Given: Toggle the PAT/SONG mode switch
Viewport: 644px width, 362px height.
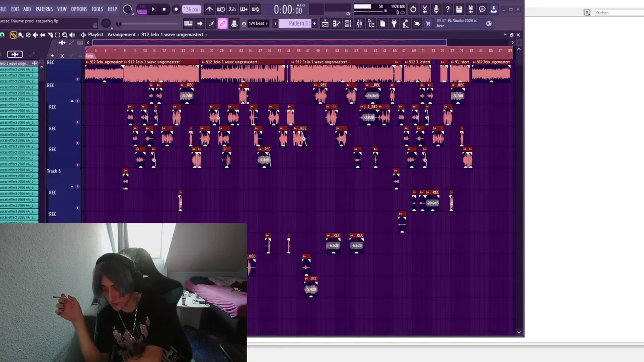Looking at the screenshot, I should point(142,9).
